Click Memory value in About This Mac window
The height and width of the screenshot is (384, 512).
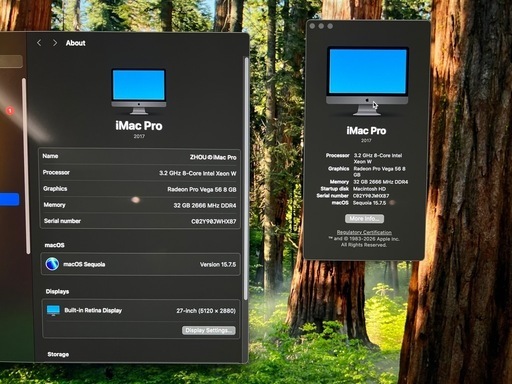380,182
